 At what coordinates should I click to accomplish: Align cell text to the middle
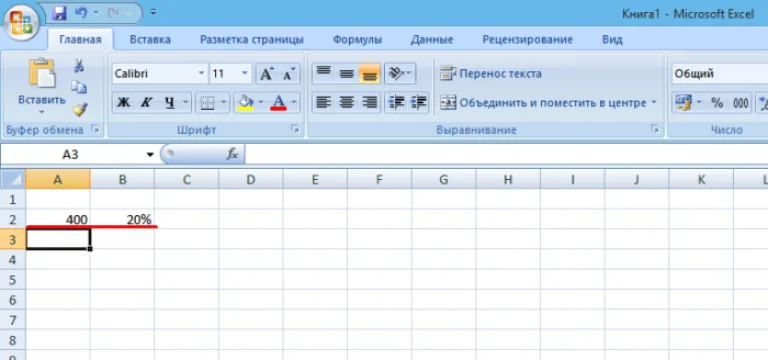click(347, 73)
